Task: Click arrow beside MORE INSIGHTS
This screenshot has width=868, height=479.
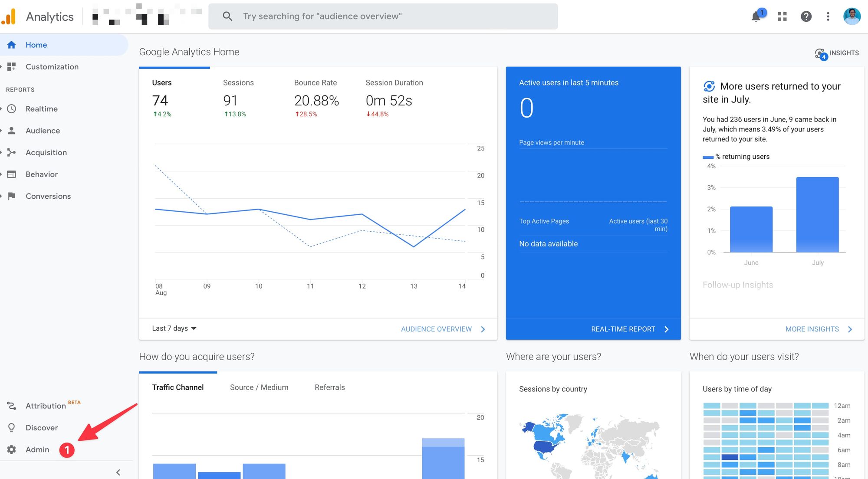Action: 850,329
